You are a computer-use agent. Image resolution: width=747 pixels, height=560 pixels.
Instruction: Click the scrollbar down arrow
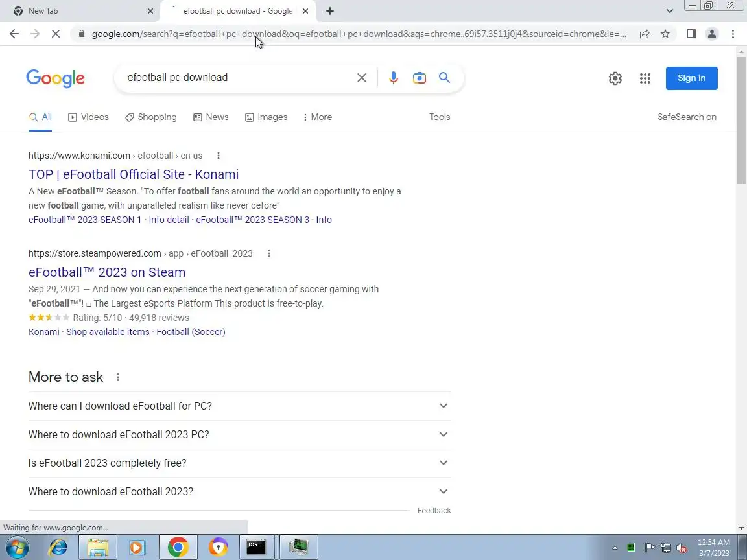coord(741,528)
